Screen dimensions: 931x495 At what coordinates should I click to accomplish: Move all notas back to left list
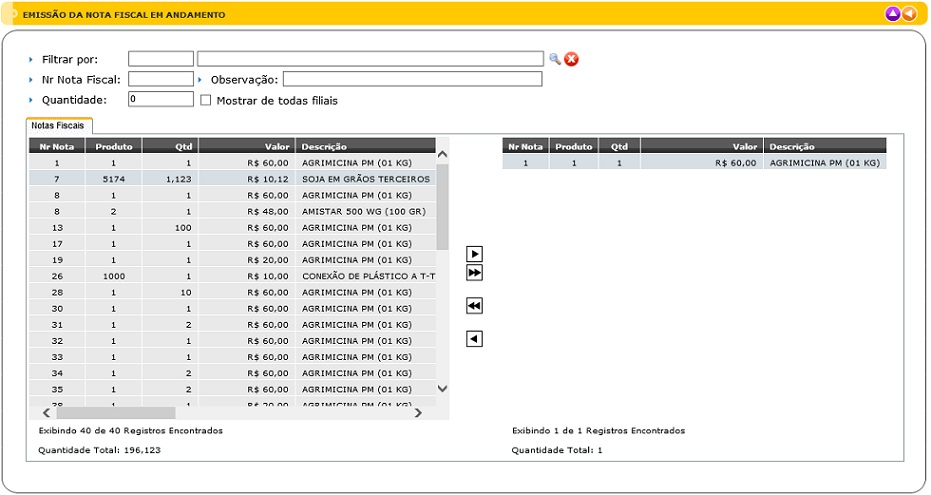[x=475, y=306]
